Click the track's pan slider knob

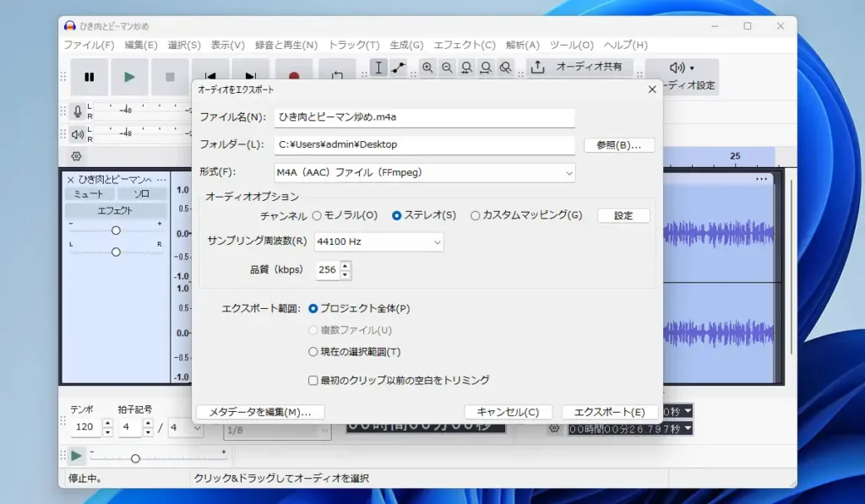[115, 251]
